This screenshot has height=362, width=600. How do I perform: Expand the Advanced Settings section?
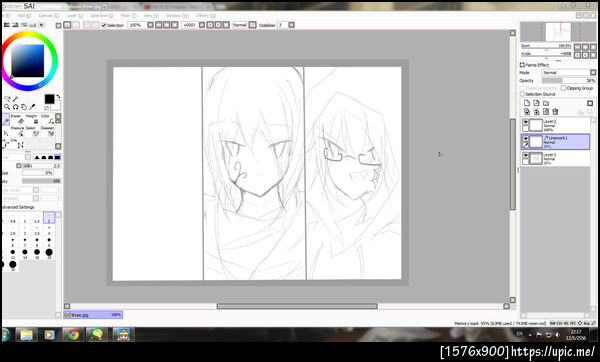18,207
